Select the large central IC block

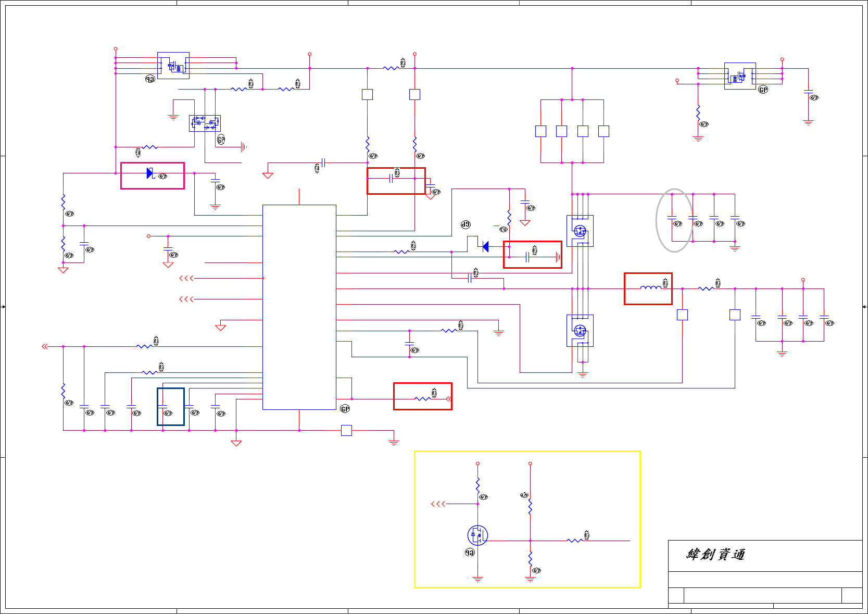pos(299,307)
